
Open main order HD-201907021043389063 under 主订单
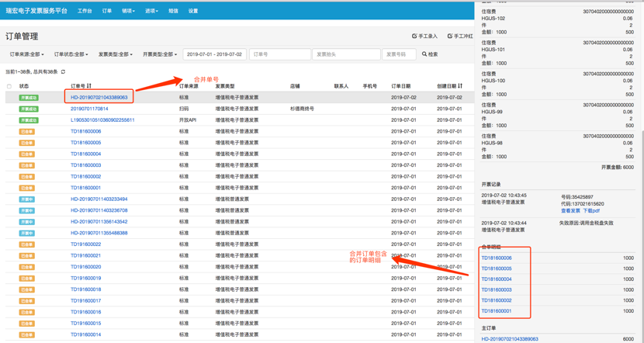coord(510,339)
